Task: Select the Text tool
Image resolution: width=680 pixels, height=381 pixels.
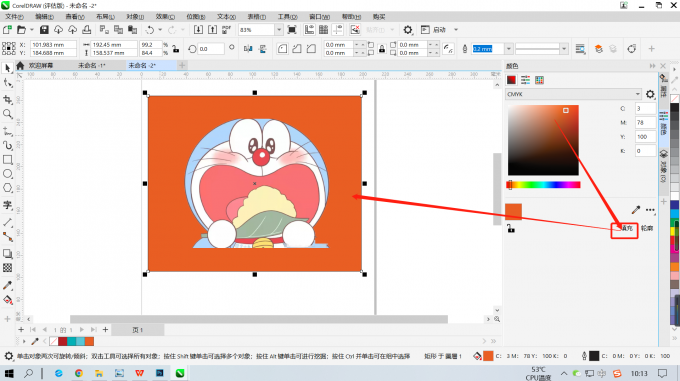Action: pyautogui.click(x=7, y=205)
